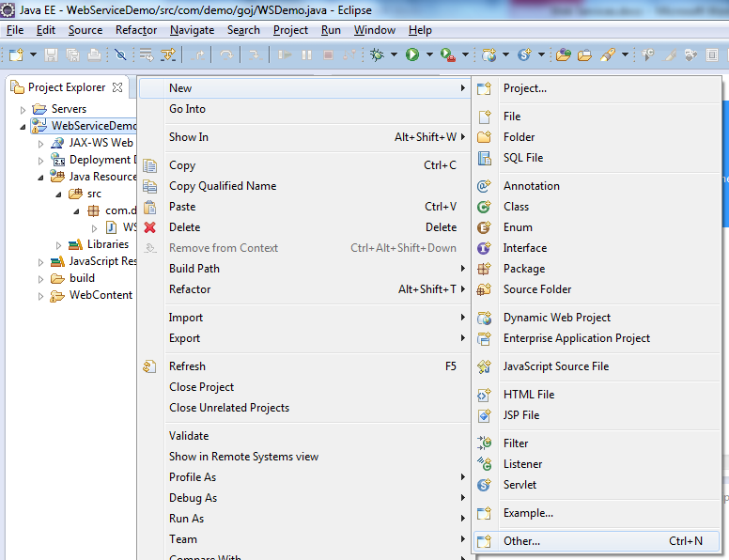Click the red Delete X icon

[x=149, y=227]
